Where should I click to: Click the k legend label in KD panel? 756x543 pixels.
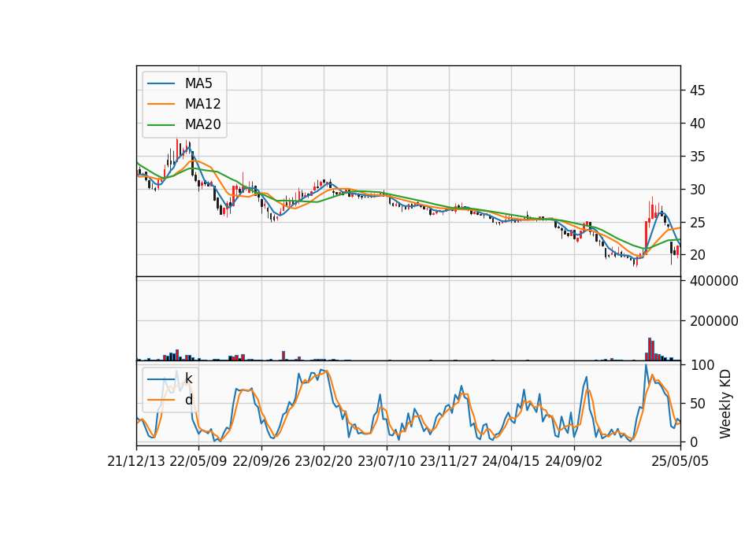point(188,379)
